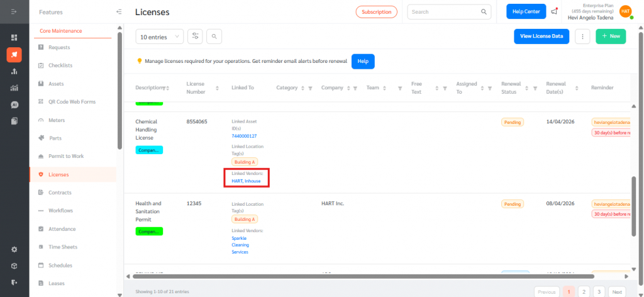Sort by License Number column
Viewport: 644px width, 297px height.
click(218, 88)
